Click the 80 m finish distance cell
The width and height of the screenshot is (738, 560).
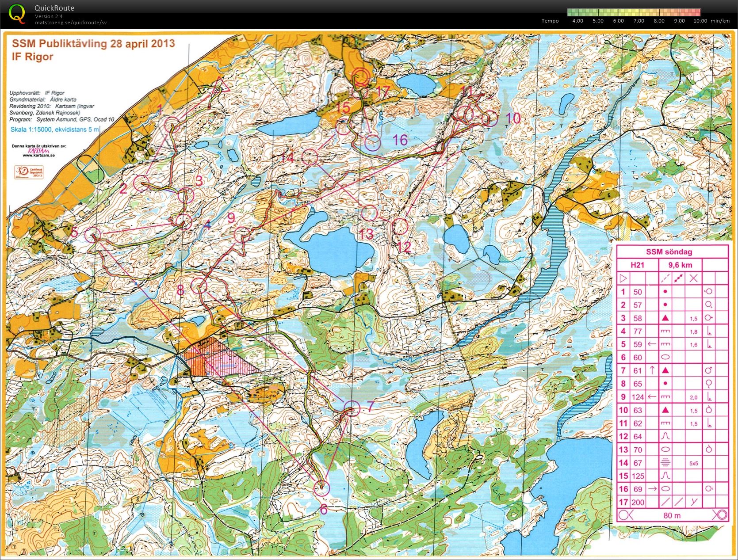672,515
